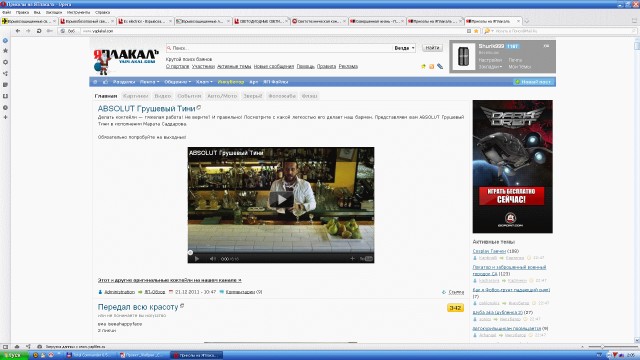This screenshot has height=360, width=640.
Task: Expand the Общение dropdown in blue menu
Action: 178,82
